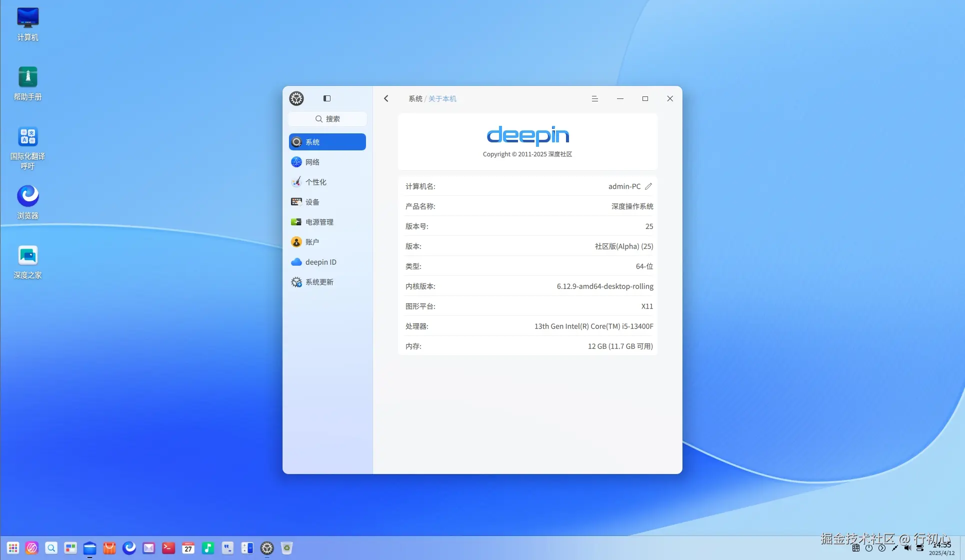
Task: Click the volume speaker tray icon
Action: pos(907,548)
